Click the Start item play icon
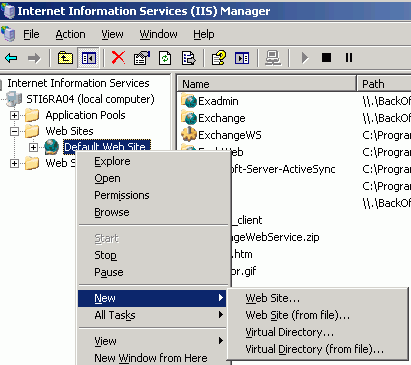This screenshot has width=411, height=365. tap(305, 58)
